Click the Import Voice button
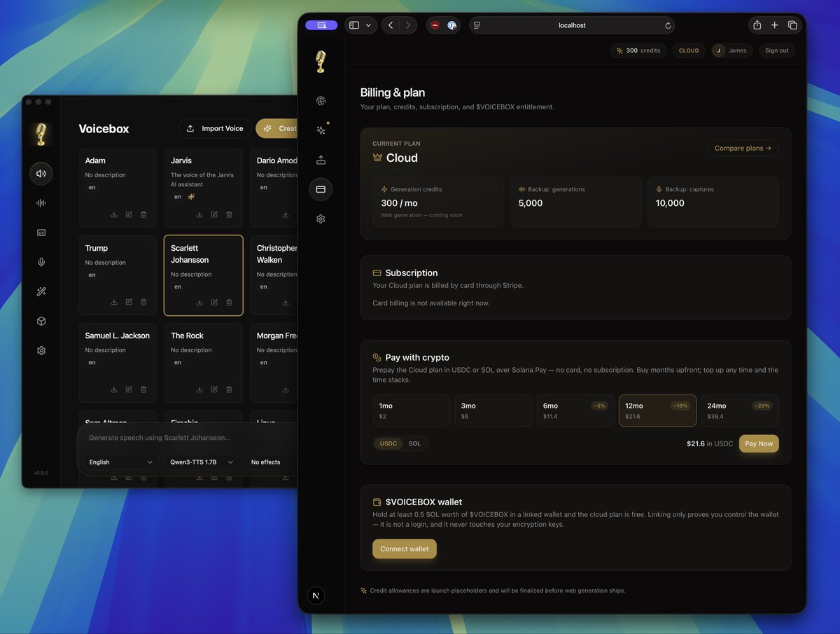 click(215, 128)
